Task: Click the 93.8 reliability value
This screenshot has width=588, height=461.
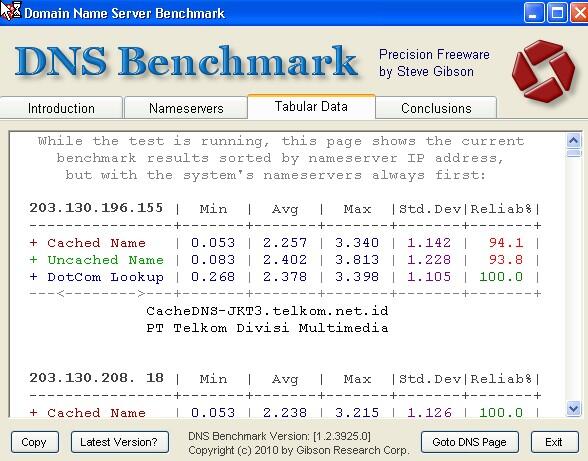Action: click(x=506, y=260)
